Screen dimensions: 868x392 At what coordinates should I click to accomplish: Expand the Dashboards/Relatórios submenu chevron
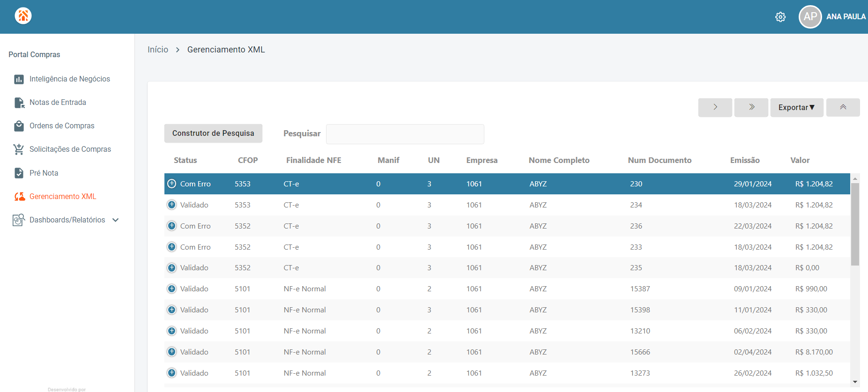(x=116, y=220)
